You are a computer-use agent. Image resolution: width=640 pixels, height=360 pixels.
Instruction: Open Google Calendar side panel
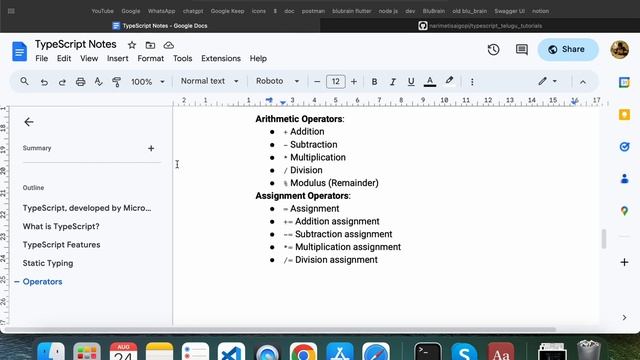tap(624, 82)
